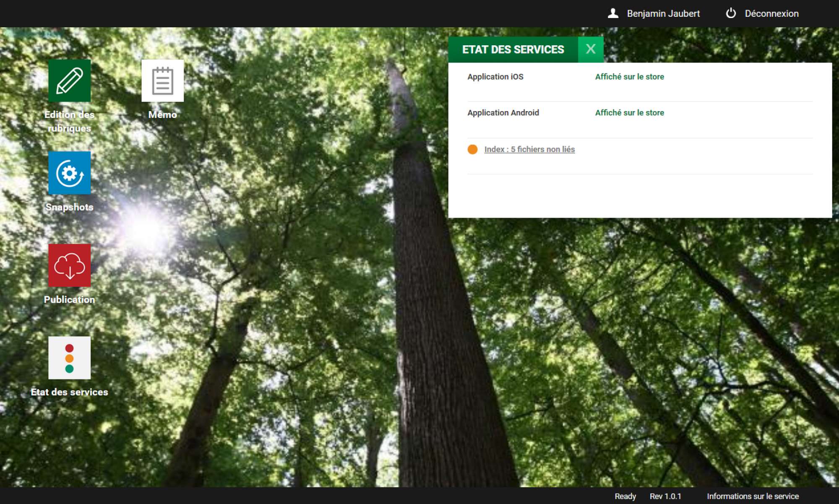839x504 pixels.
Task: Close the Etat des services panel
Action: tap(590, 49)
